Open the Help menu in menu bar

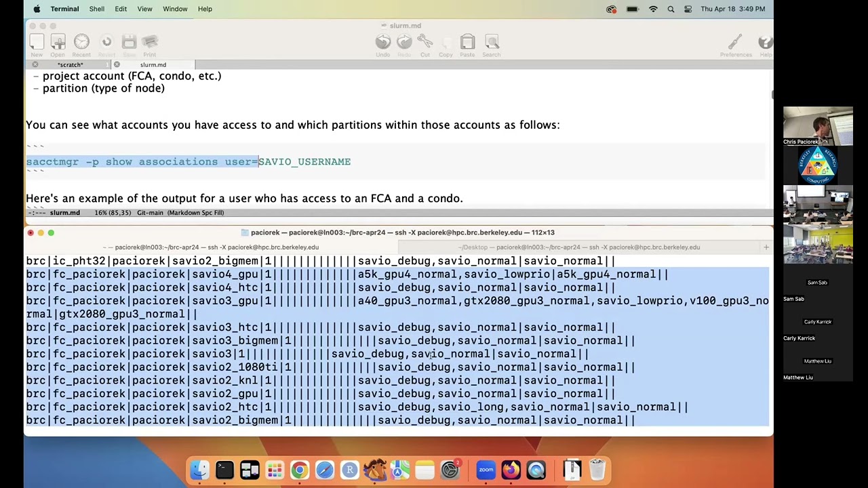point(205,9)
